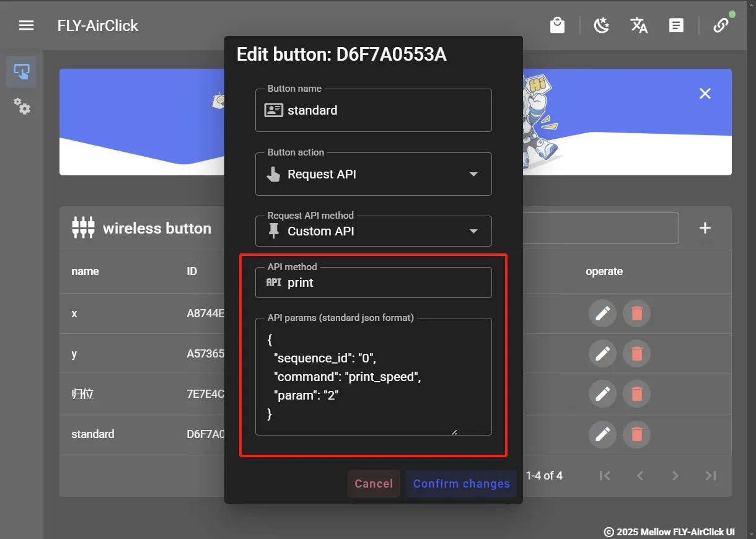756x539 pixels.
Task: Close the blue banner
Action: click(x=705, y=94)
